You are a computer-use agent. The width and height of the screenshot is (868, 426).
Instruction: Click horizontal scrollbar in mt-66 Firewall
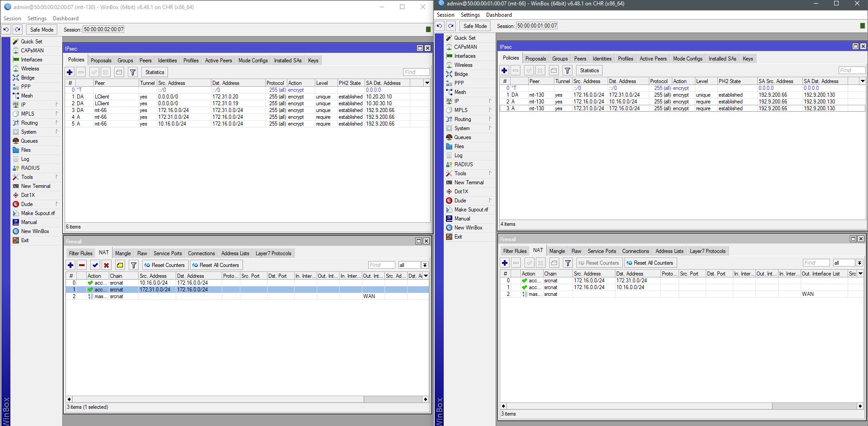coord(639,406)
